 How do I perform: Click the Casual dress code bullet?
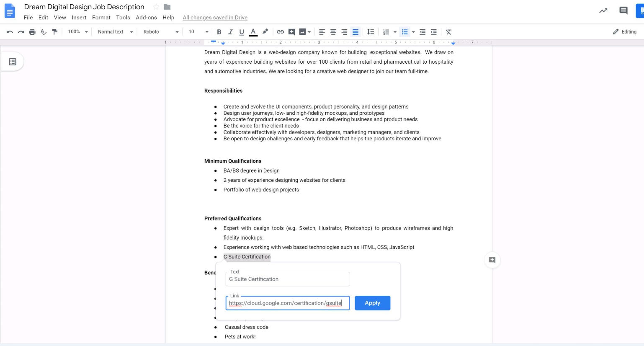point(247,327)
